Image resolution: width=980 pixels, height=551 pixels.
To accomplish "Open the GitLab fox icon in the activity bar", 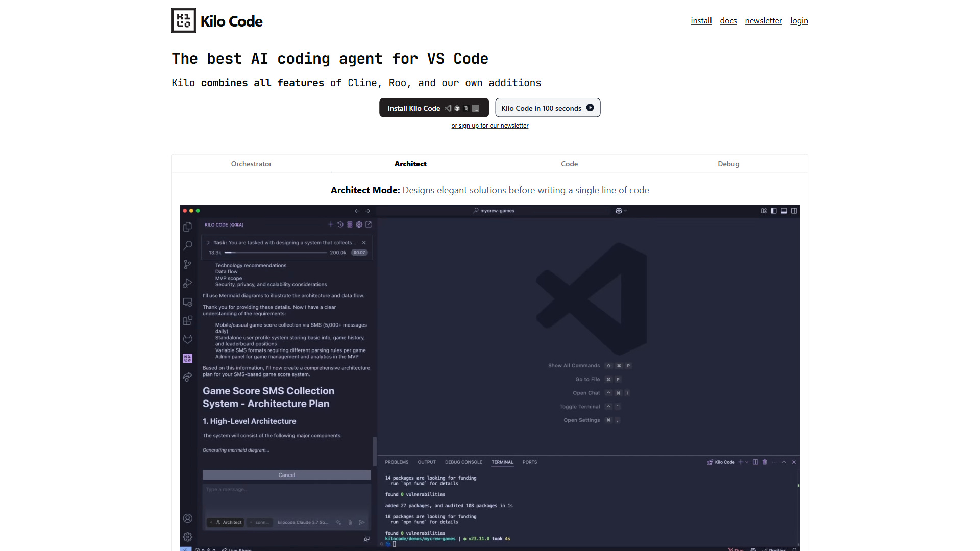I will 188,339.
